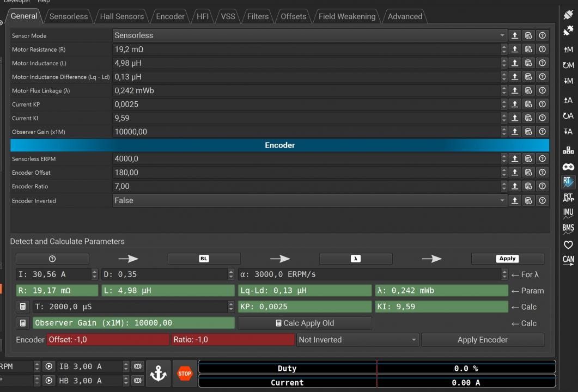
Task: Switch to the Hall Sensors tab
Action: pos(121,16)
